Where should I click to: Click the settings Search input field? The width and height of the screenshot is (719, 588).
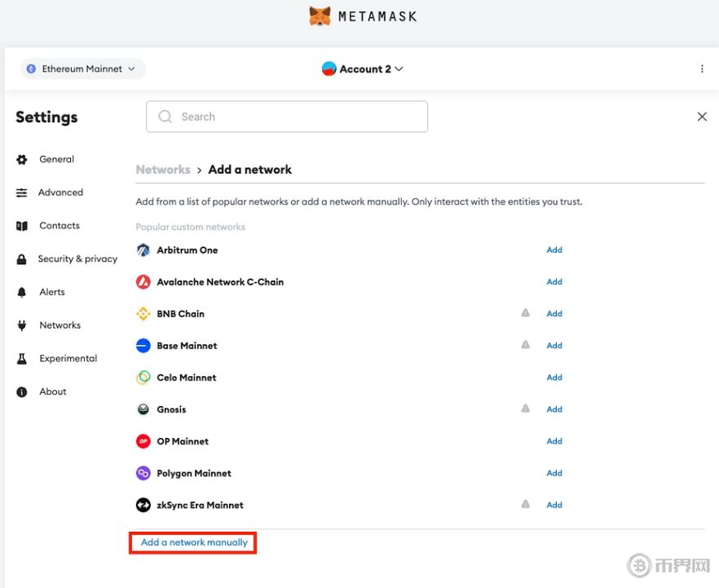tap(287, 117)
